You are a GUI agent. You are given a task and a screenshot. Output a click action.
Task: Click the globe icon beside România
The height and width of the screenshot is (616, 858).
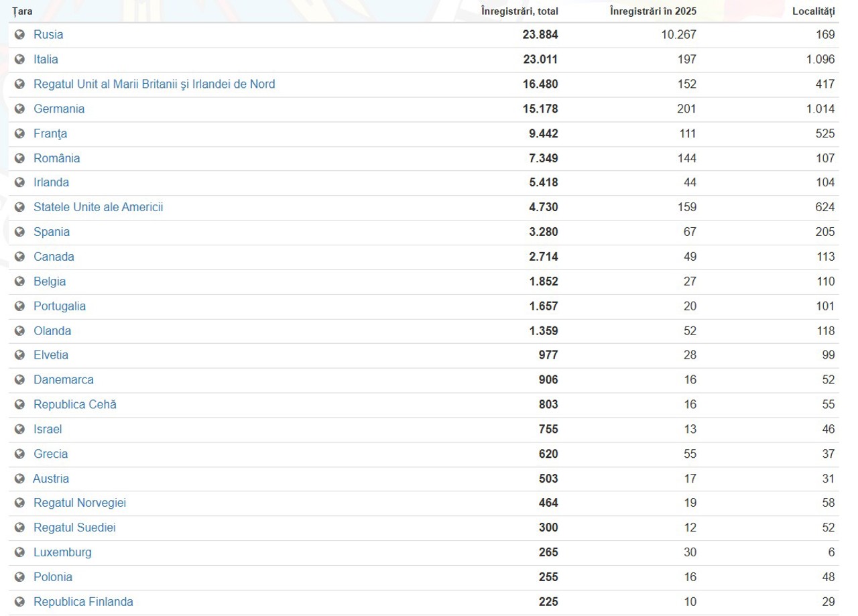point(19,159)
